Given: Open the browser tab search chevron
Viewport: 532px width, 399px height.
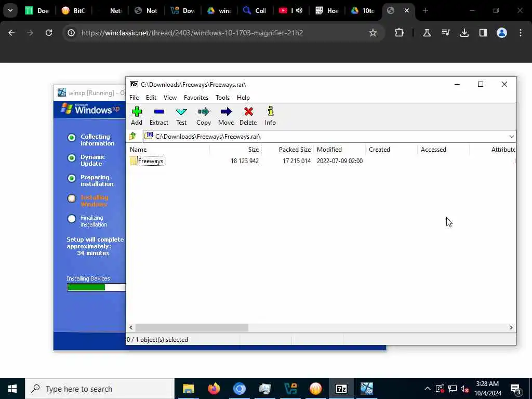Looking at the screenshot, I should 10,10.
